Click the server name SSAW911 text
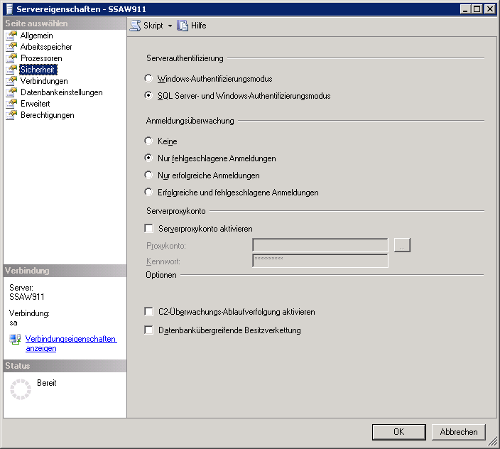500x449 pixels. tap(27, 297)
